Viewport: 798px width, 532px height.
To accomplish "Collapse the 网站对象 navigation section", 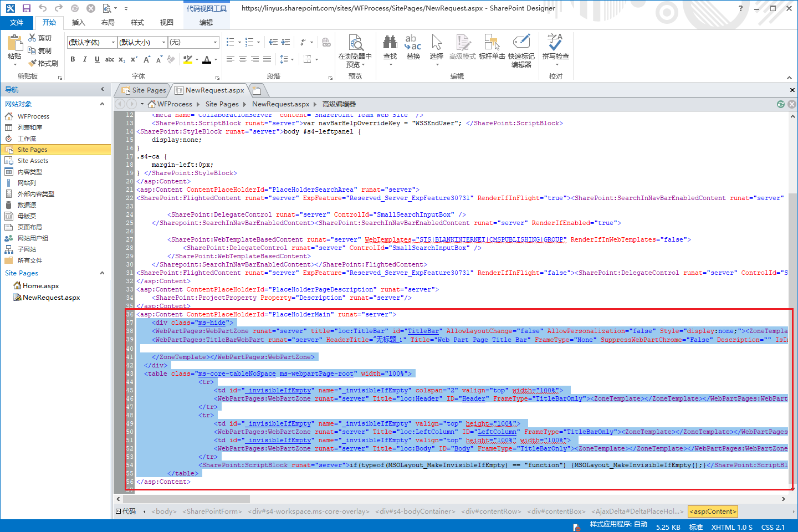I will pos(102,104).
